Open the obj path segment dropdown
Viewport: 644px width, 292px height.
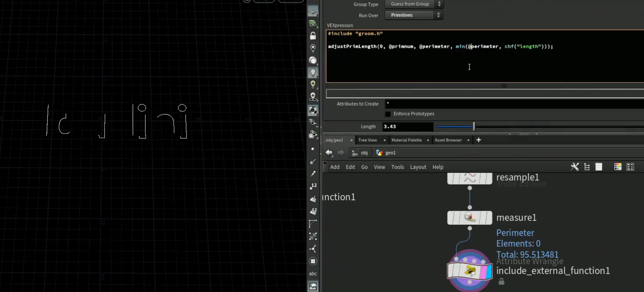tap(360, 153)
